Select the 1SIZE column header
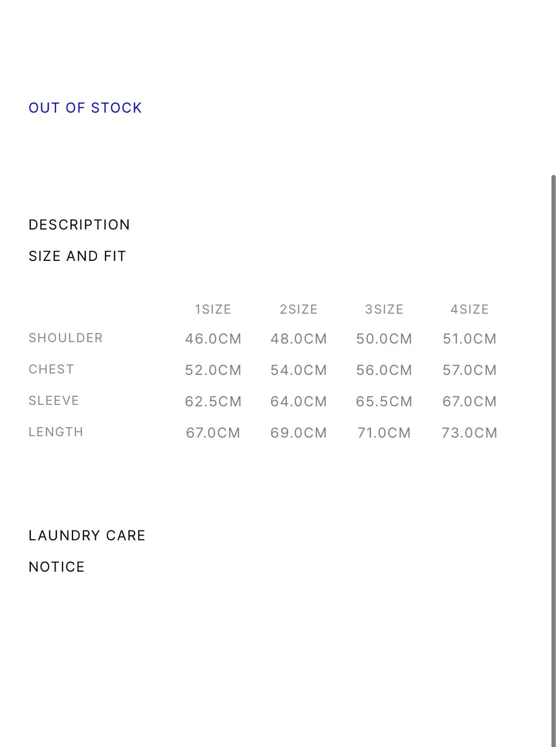The width and height of the screenshot is (560, 747). [x=213, y=309]
